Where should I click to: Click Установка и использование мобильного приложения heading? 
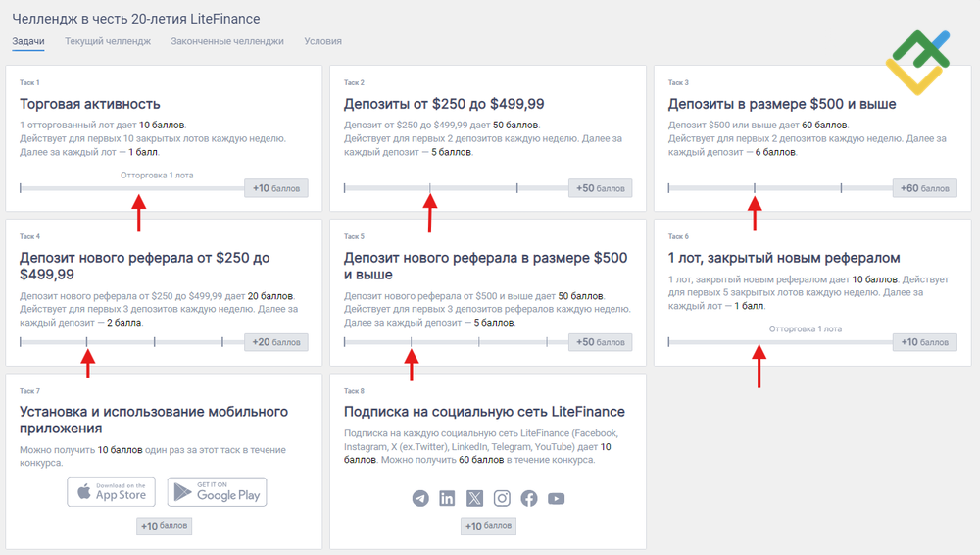point(154,420)
